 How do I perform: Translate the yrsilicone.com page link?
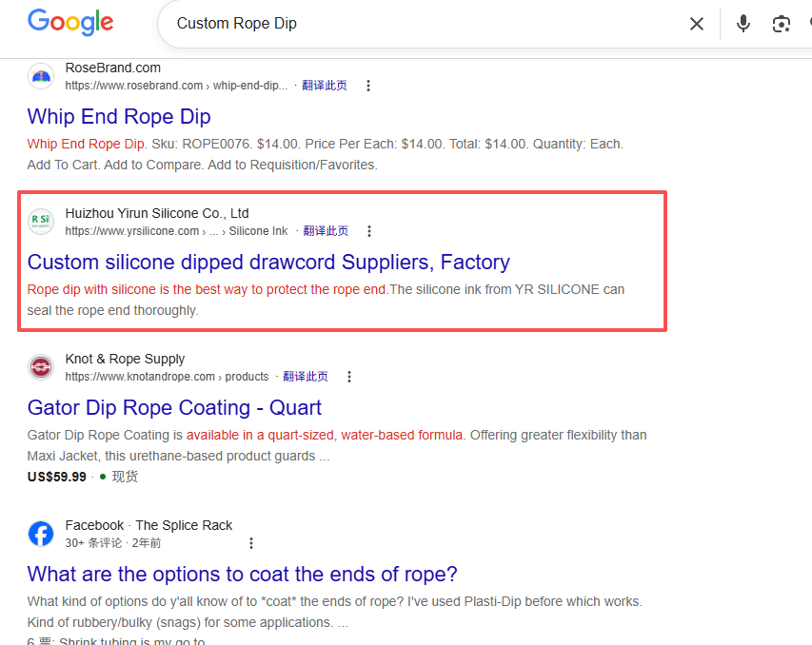coord(326,231)
